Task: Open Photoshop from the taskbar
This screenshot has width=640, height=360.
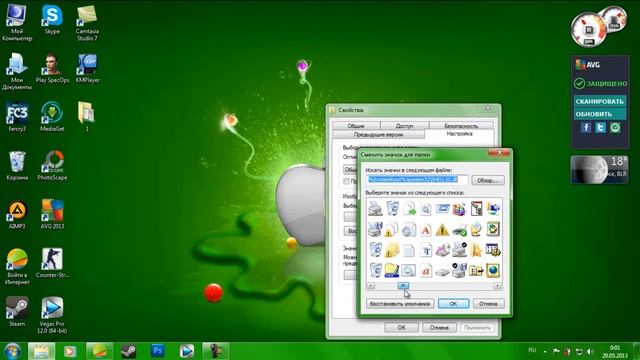Action: click(158, 351)
